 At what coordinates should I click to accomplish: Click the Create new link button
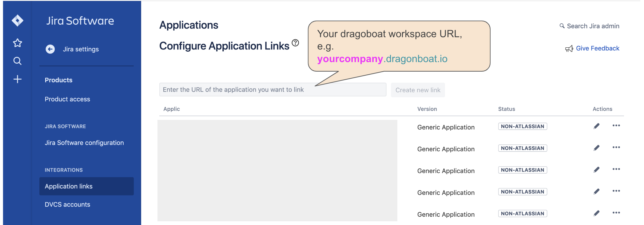point(418,90)
